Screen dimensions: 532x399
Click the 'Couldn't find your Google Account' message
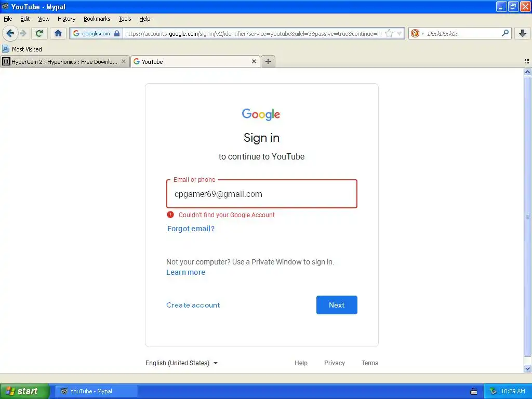pos(227,215)
